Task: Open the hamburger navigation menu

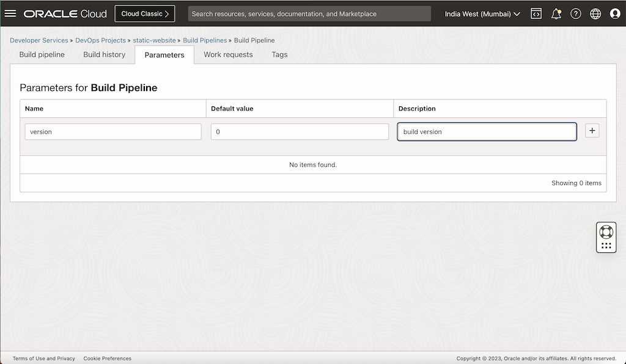Action: (x=10, y=13)
